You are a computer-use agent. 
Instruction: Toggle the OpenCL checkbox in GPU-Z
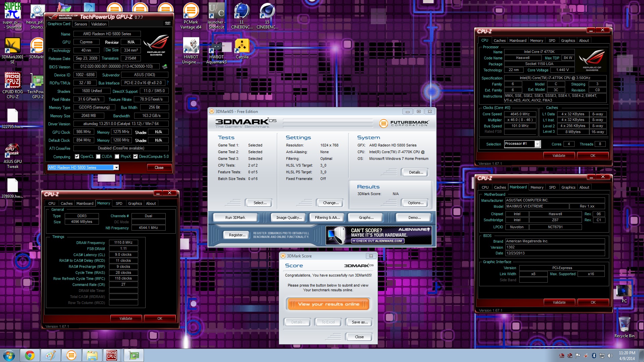pyautogui.click(x=77, y=157)
